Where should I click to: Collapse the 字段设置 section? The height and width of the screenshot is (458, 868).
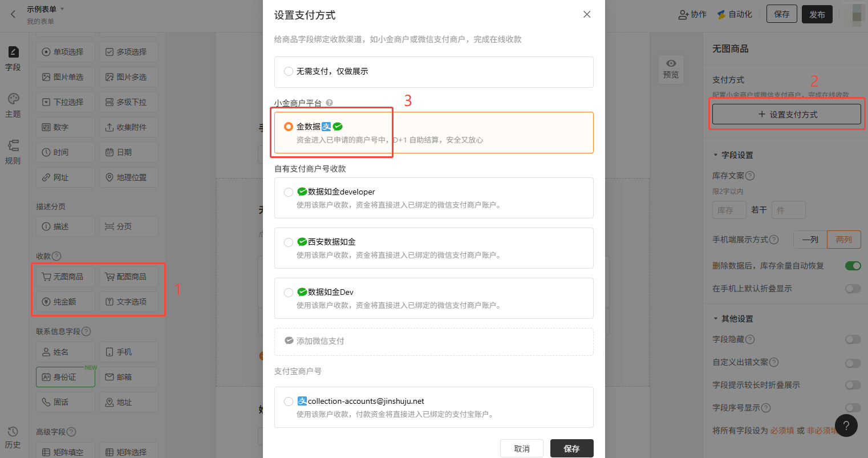click(716, 155)
